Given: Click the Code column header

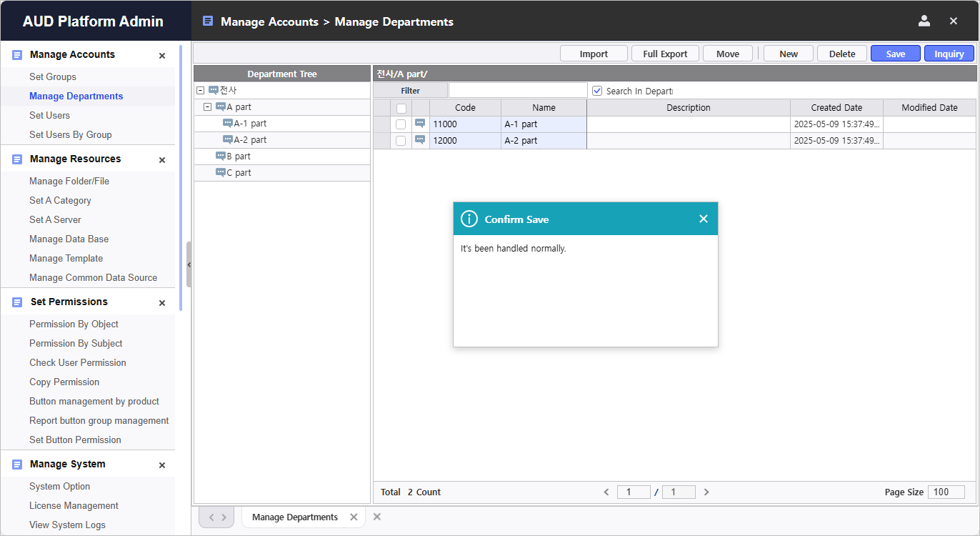Looking at the screenshot, I should point(465,108).
